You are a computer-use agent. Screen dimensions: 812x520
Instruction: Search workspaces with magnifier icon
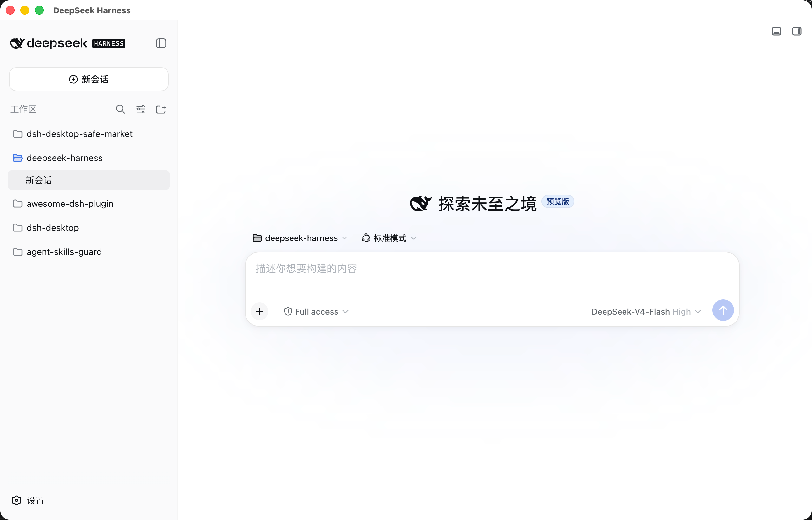pos(120,109)
